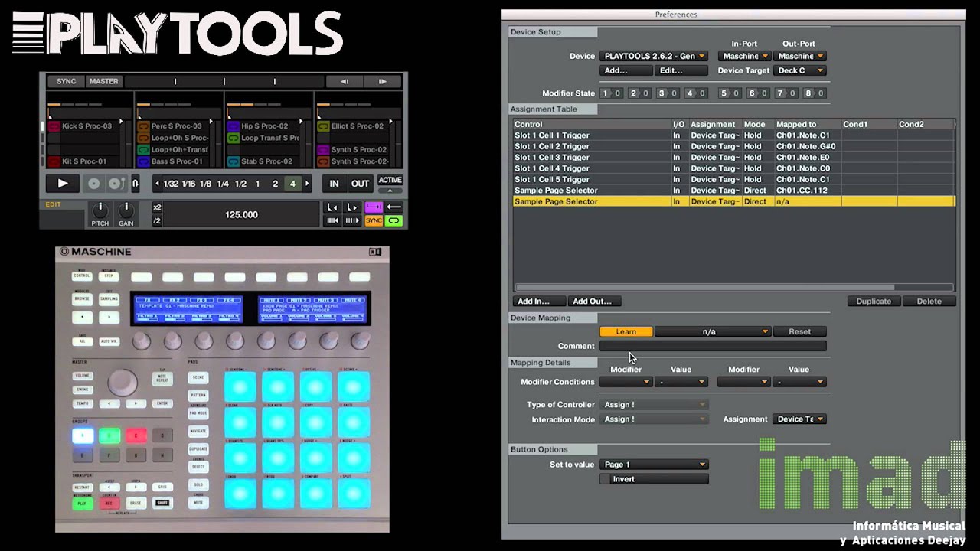
Task: Click the Add In... button
Action: [539, 302]
